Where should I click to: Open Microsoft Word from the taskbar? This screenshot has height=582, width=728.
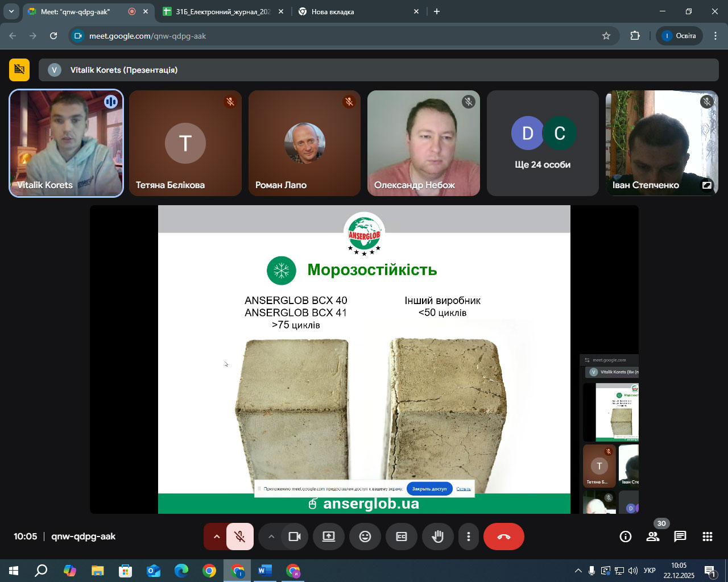click(265, 571)
